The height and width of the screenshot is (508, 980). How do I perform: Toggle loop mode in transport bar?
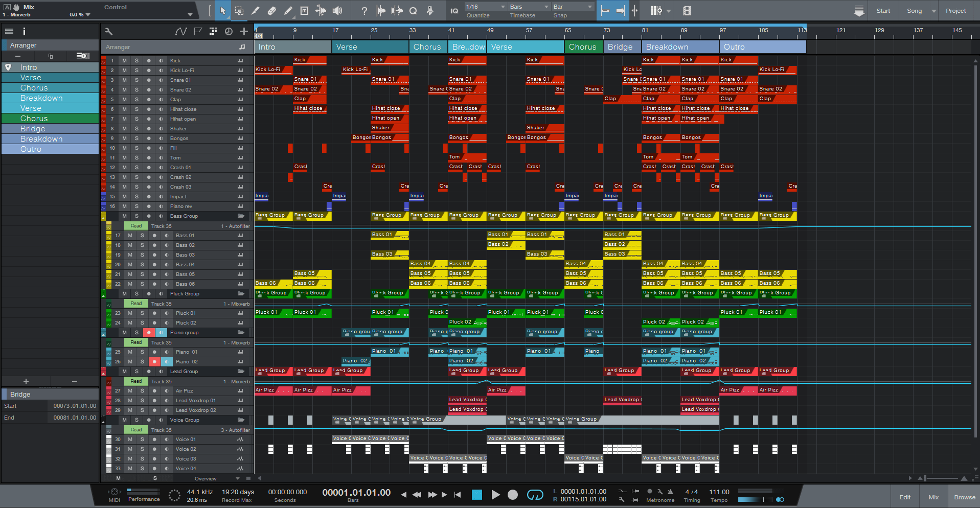pyautogui.click(x=535, y=494)
